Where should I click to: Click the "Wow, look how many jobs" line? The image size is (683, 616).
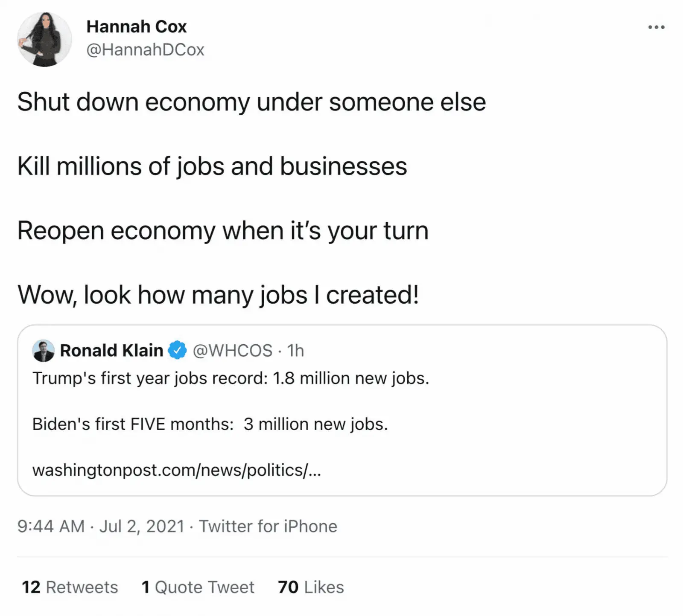pos(218,295)
